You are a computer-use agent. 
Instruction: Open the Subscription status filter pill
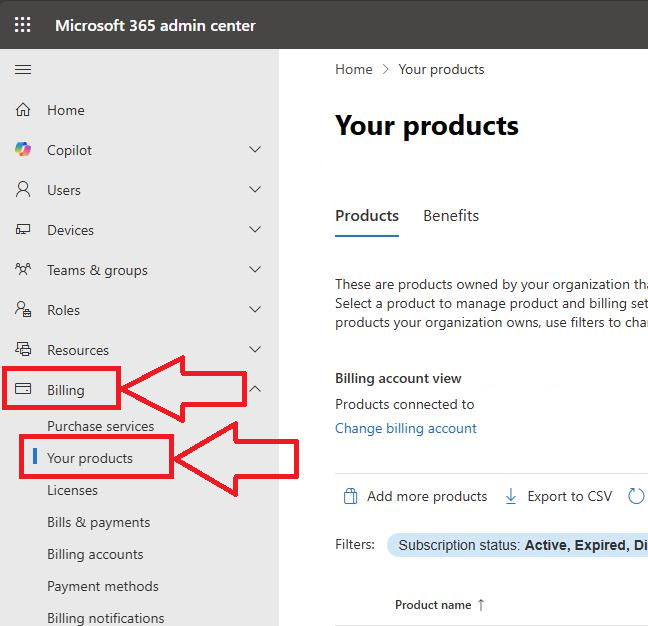click(x=517, y=545)
